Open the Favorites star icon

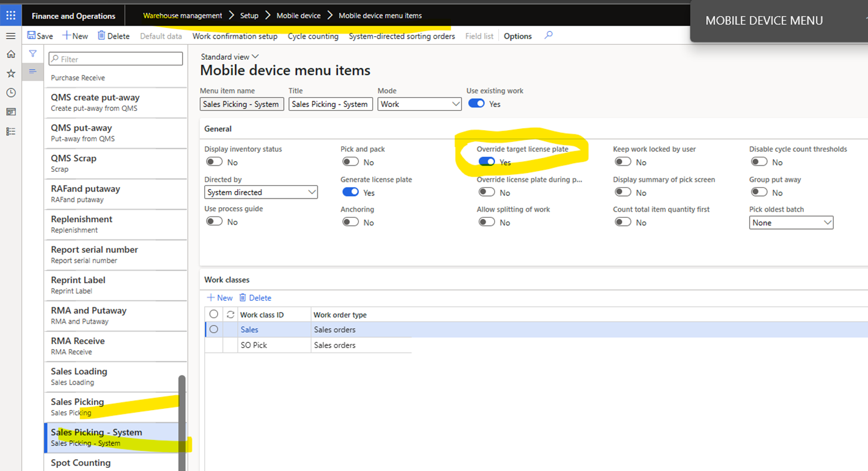(11, 73)
